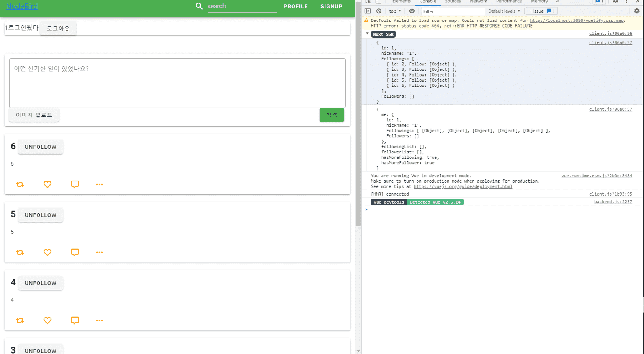
Task: Focus the header search input
Action: 242,6
